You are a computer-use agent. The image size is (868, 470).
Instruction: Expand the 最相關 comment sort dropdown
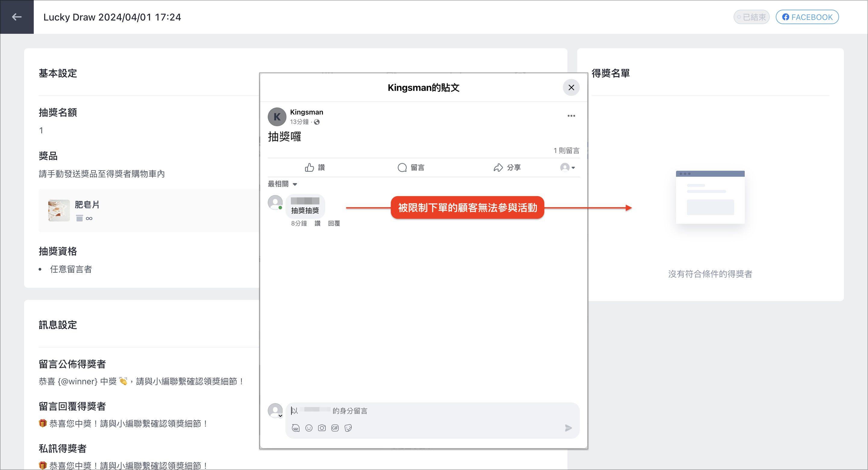[282, 184]
